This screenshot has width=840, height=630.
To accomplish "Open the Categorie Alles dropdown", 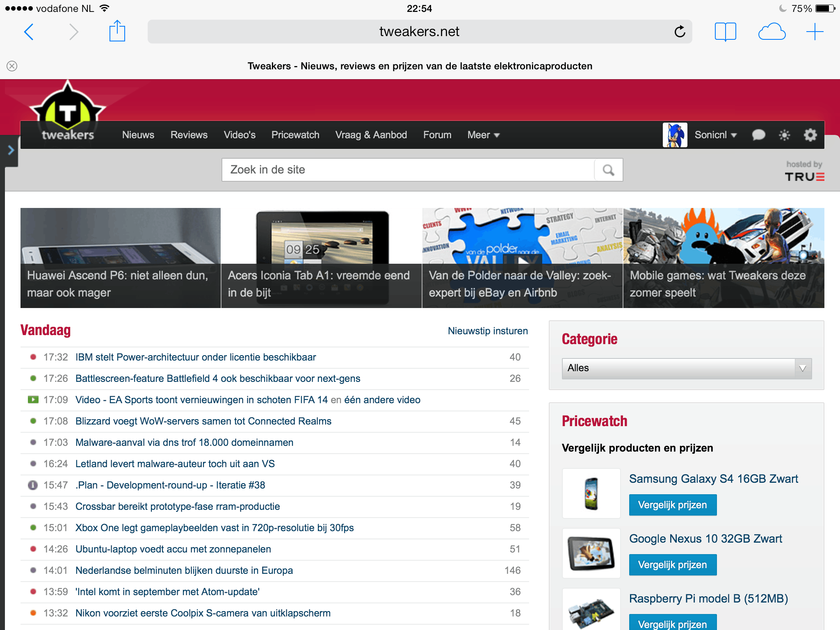I will pos(686,368).
